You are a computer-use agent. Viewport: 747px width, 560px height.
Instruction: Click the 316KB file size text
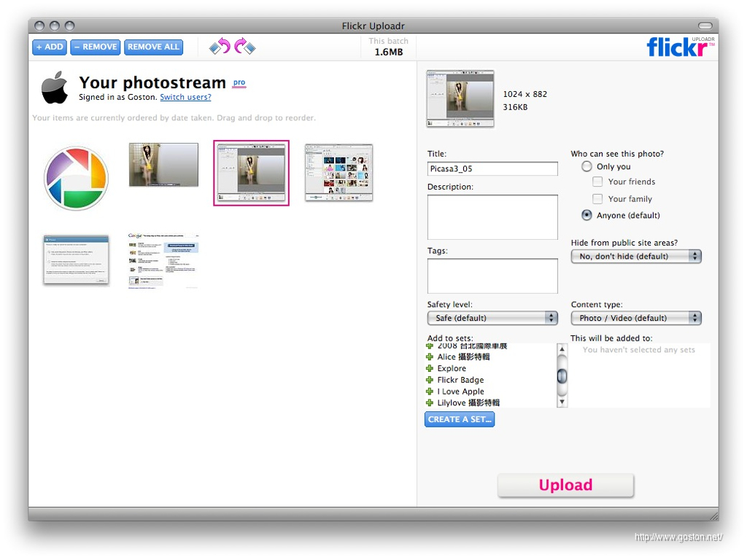coord(515,107)
